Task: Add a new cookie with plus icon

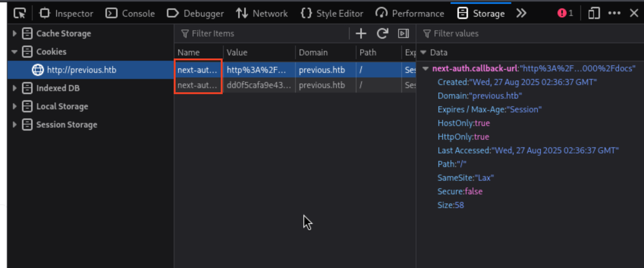Action: pyautogui.click(x=361, y=34)
